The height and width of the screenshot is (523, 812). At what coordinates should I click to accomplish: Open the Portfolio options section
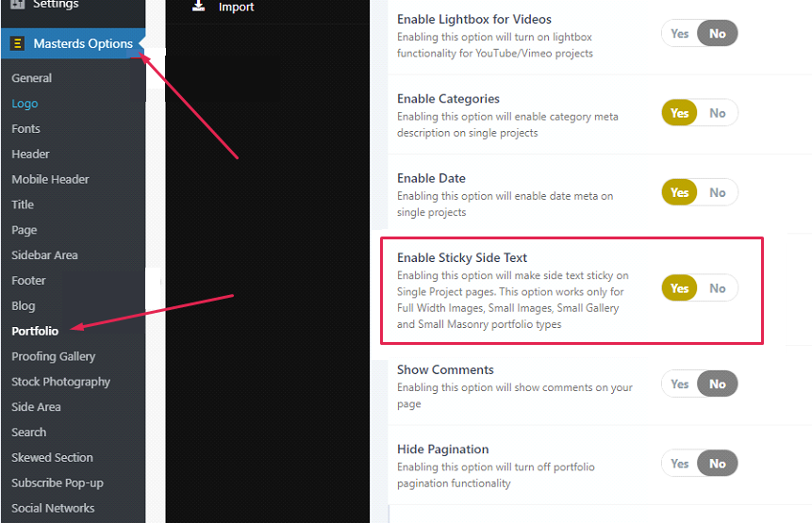coord(35,331)
